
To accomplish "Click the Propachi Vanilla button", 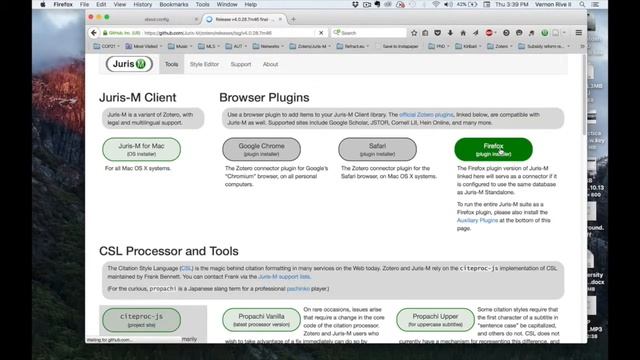I will click(x=261, y=320).
